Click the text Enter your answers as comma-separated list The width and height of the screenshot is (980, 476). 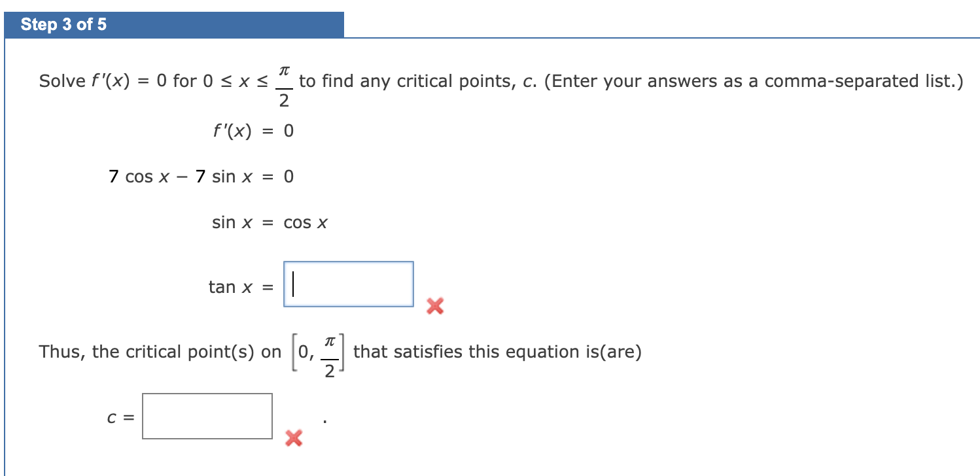[x=752, y=80]
